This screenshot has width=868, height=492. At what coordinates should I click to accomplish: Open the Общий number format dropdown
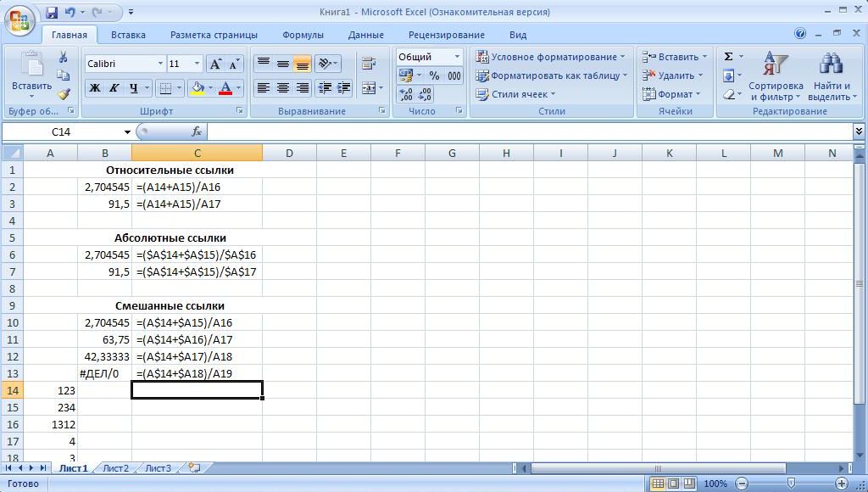click(x=457, y=57)
